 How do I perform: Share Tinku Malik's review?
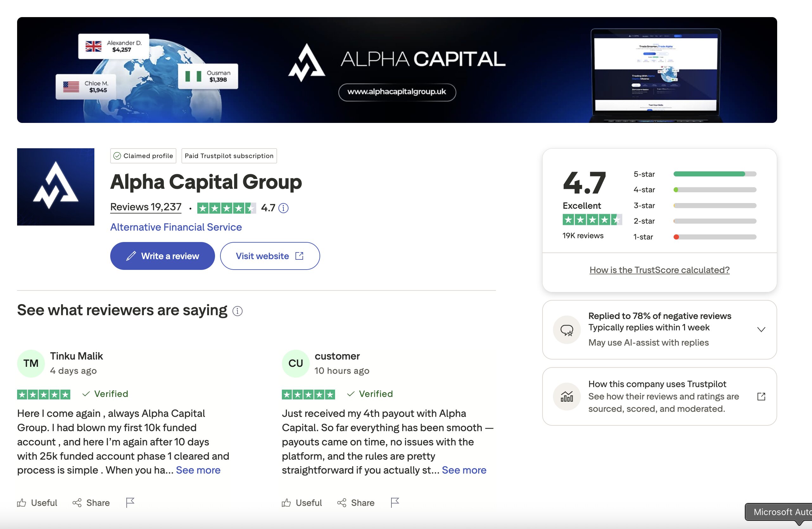[x=91, y=503]
